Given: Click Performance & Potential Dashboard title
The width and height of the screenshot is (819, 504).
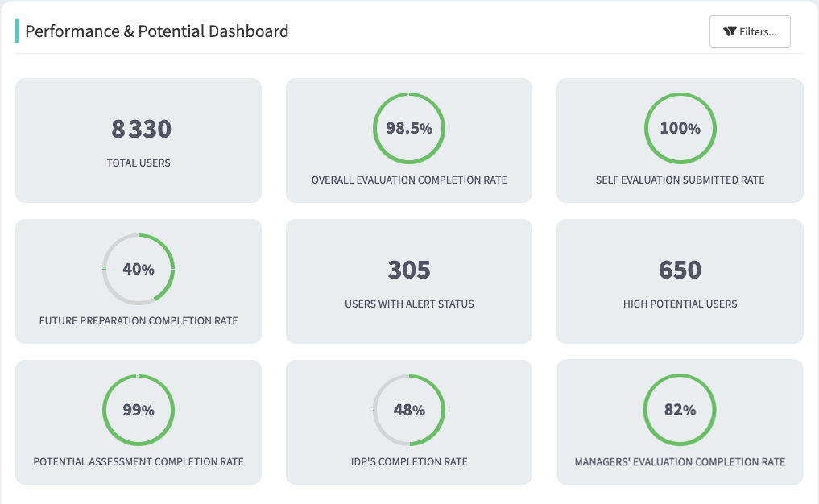Looking at the screenshot, I should pos(157,31).
